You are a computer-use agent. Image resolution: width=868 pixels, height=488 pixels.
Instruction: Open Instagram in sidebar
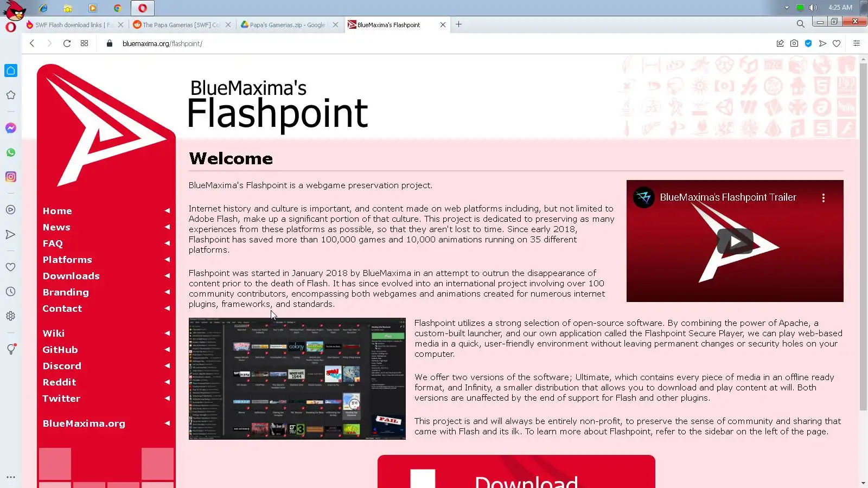click(x=11, y=177)
